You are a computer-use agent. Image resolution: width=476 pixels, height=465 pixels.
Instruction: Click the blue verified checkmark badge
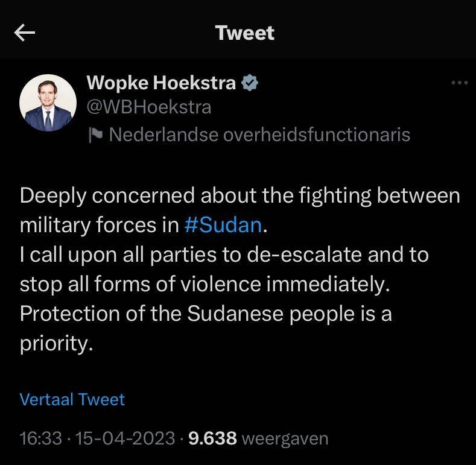(250, 83)
